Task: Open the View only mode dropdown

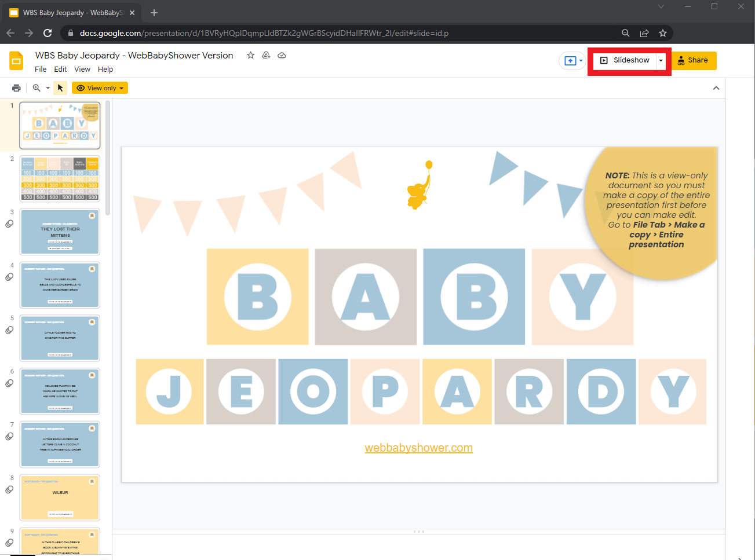Action: (x=100, y=88)
